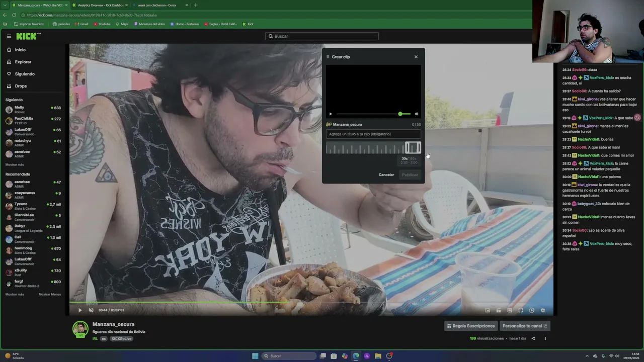The width and height of the screenshot is (644, 362).
Task: Open Explorar in the sidebar
Action: pos(23,62)
